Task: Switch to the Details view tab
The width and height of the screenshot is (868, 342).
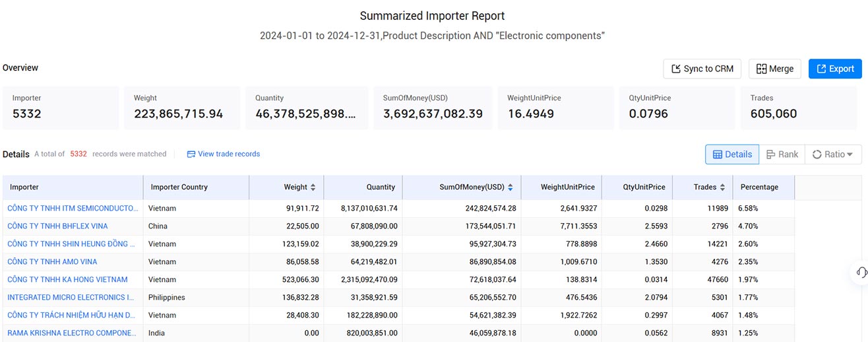Action: coord(732,154)
